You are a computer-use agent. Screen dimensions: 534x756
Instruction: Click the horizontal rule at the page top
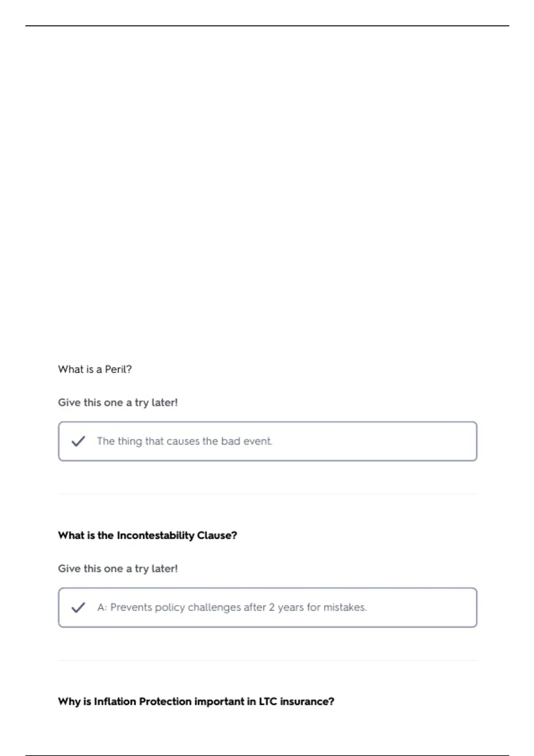(x=267, y=26)
